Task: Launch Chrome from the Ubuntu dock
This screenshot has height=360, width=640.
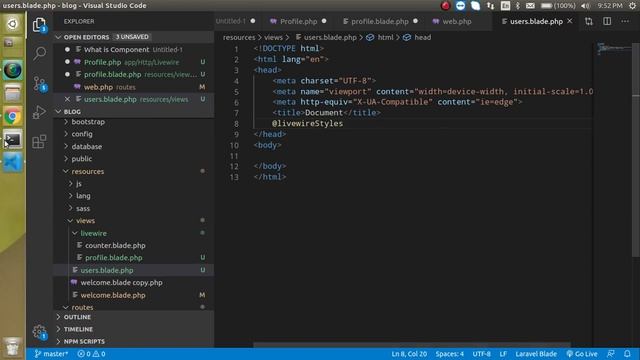Action: tap(13, 117)
